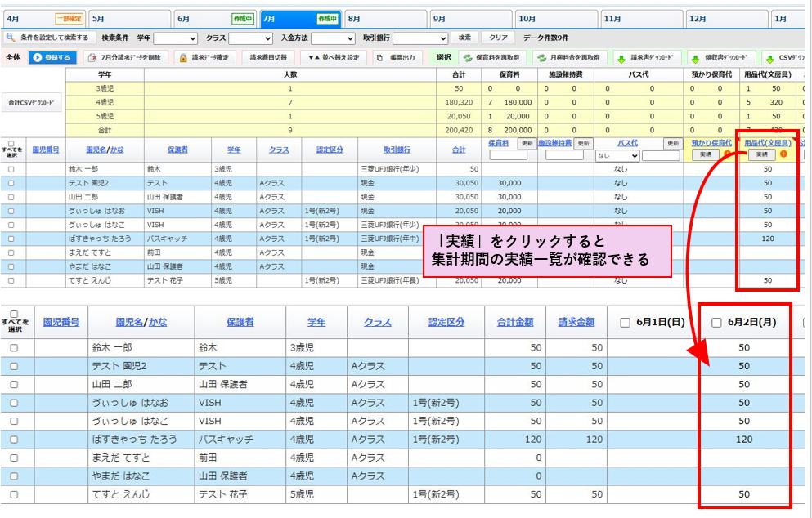Tick the checkbox for 鈴木 一郎 in lower table
812x518 pixels.
(15, 347)
